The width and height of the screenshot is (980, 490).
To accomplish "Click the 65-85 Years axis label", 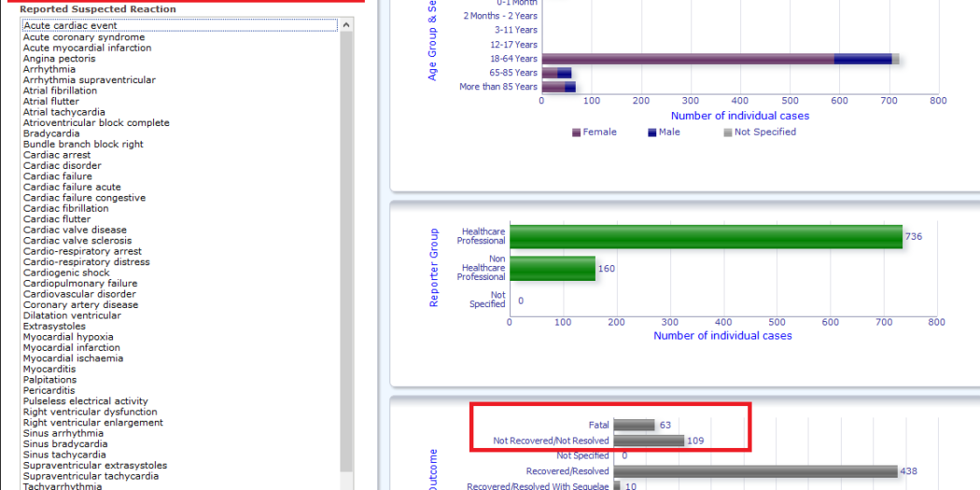I will point(512,73).
